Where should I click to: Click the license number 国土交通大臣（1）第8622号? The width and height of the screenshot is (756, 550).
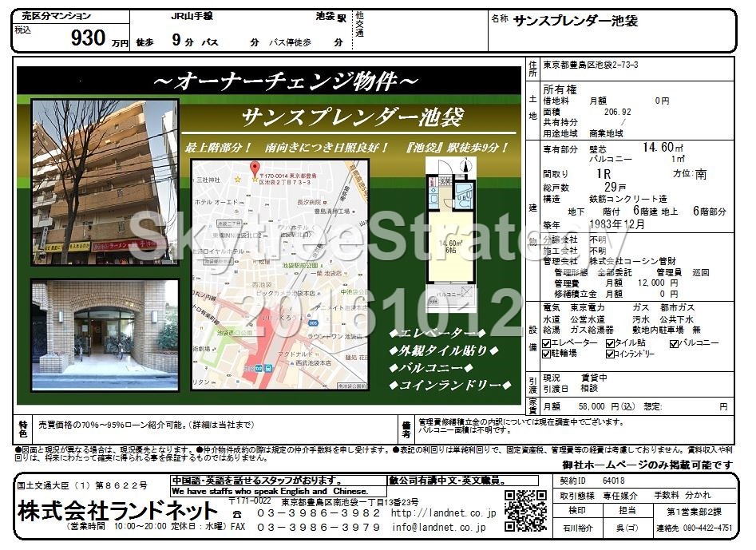[82, 485]
